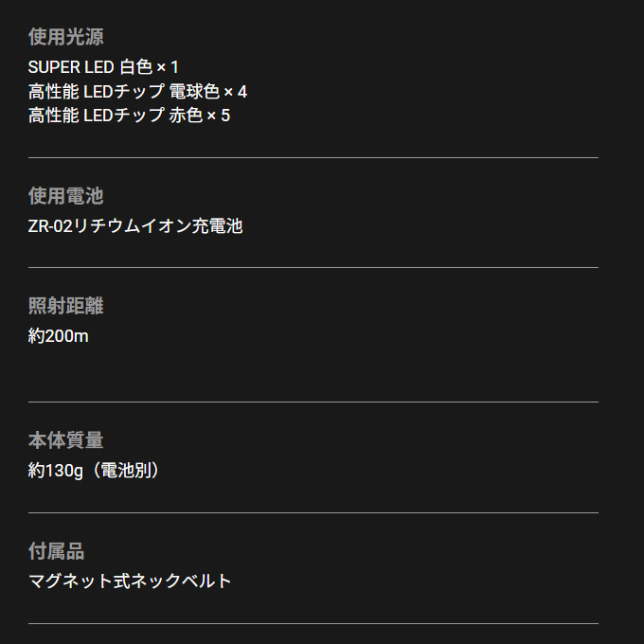Select マグネット式ネックベルト text

pos(130,581)
